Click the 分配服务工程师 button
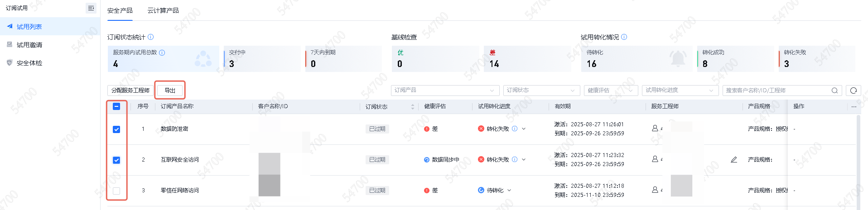 pyautogui.click(x=130, y=91)
